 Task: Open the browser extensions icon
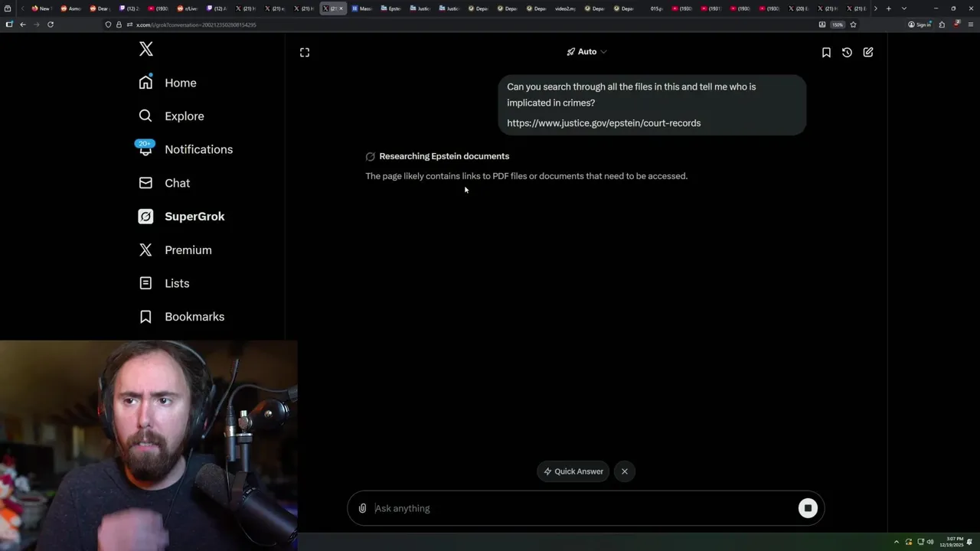coord(942,24)
